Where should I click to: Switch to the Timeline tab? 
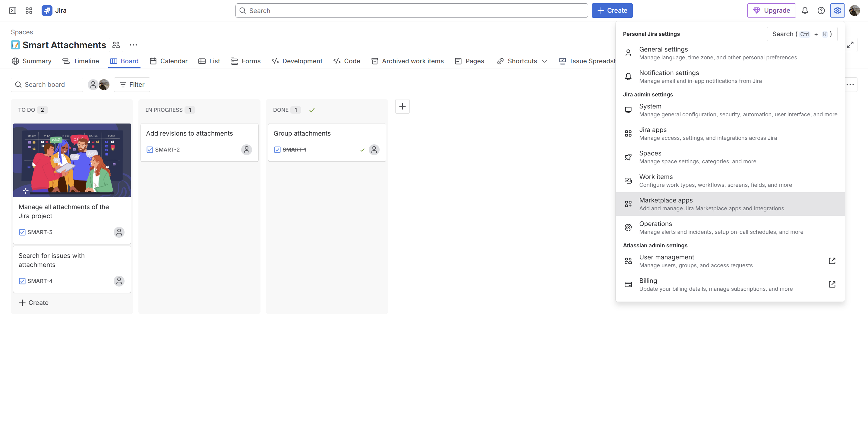pyautogui.click(x=80, y=61)
